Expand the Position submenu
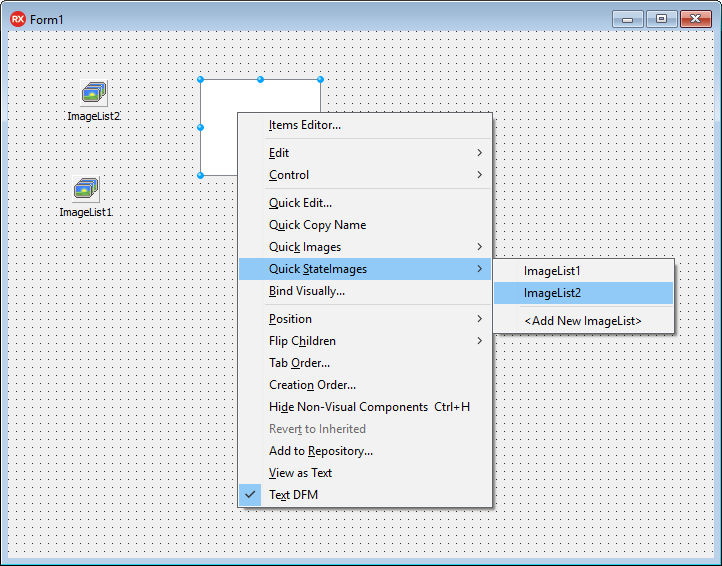722x566 pixels. click(x=365, y=319)
